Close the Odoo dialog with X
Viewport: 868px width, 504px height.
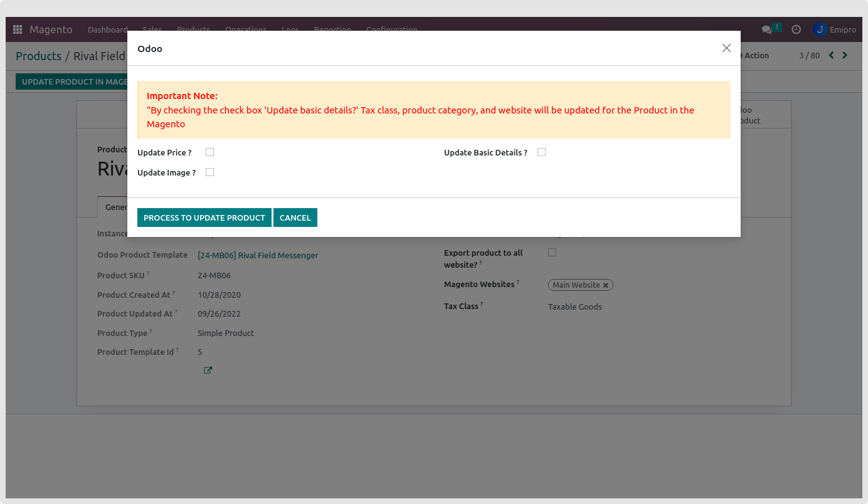(726, 48)
